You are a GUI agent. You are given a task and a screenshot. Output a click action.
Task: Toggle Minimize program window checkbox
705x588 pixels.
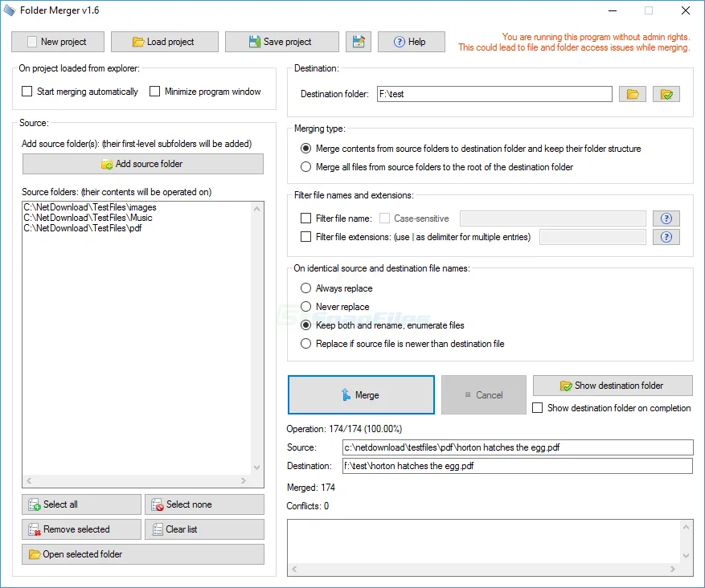coord(154,92)
